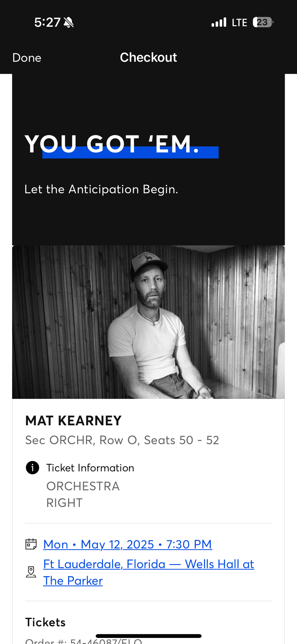The image size is (297, 644).
Task: Tap the cellular signal bars icon
Action: point(219,23)
